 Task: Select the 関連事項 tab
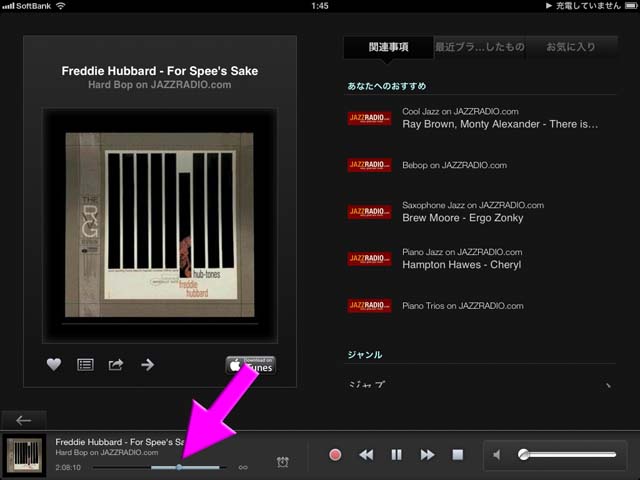click(388, 47)
